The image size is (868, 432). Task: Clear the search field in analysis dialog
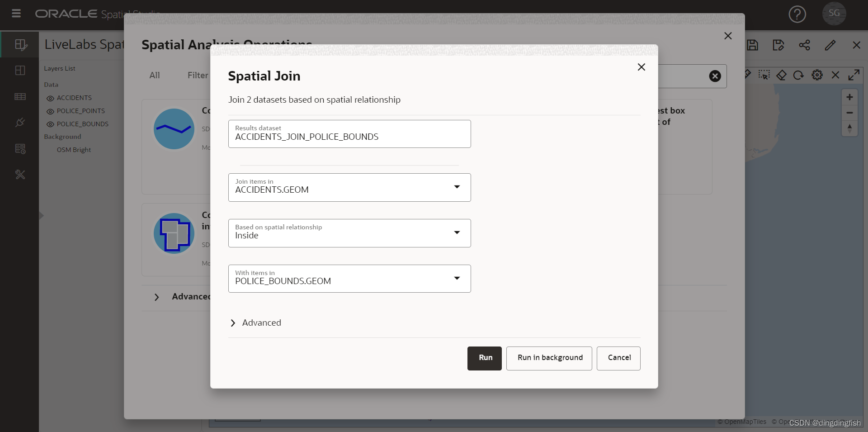point(715,76)
